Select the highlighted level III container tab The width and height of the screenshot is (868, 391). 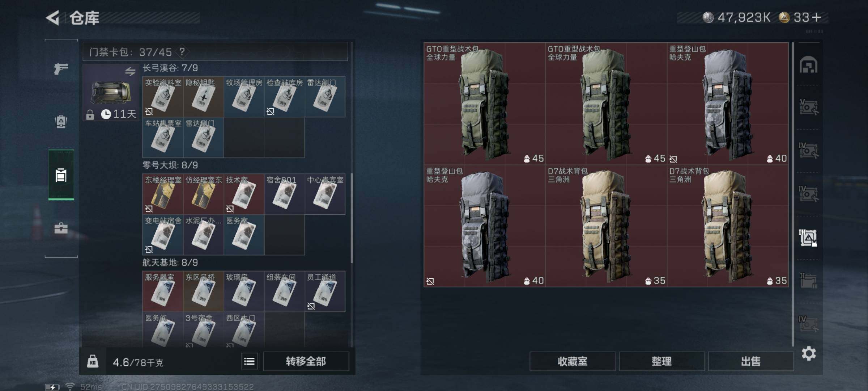coord(808,238)
